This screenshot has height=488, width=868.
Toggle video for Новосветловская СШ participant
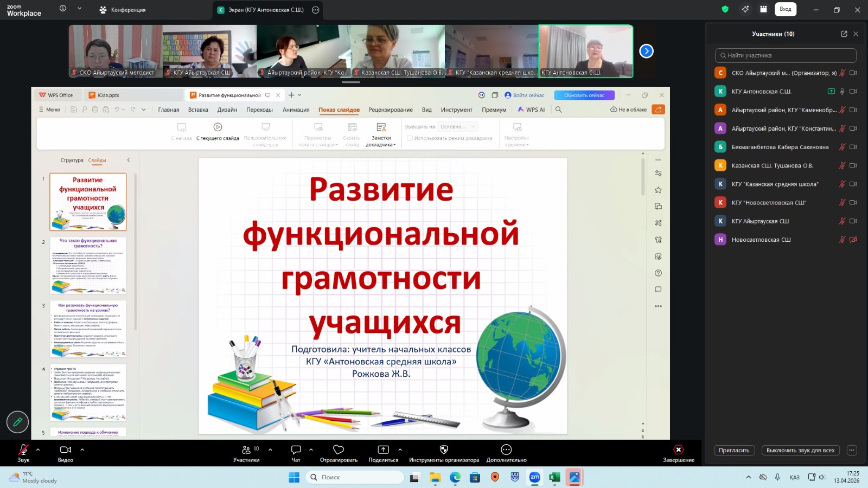(x=853, y=240)
